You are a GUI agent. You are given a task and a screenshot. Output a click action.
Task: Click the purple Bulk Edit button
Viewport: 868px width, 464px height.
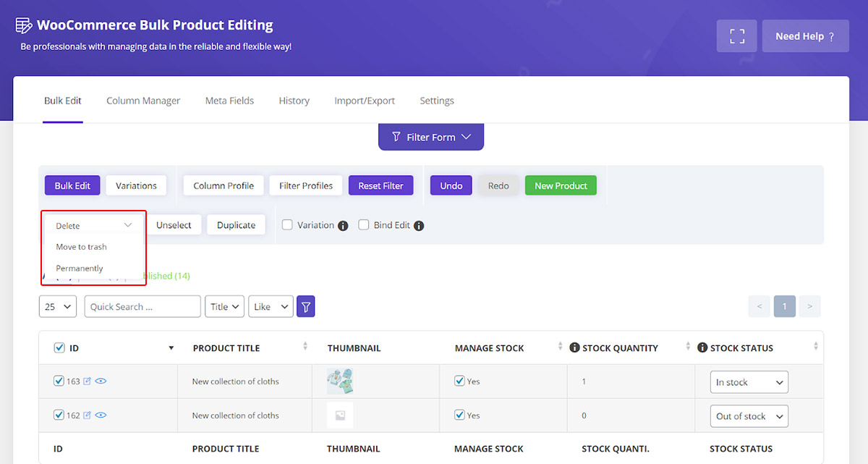point(72,186)
